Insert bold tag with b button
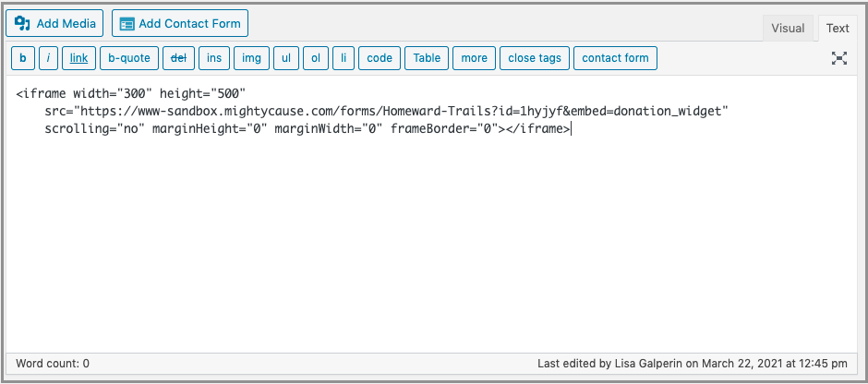Screen dimensions: 868x384 23,58
